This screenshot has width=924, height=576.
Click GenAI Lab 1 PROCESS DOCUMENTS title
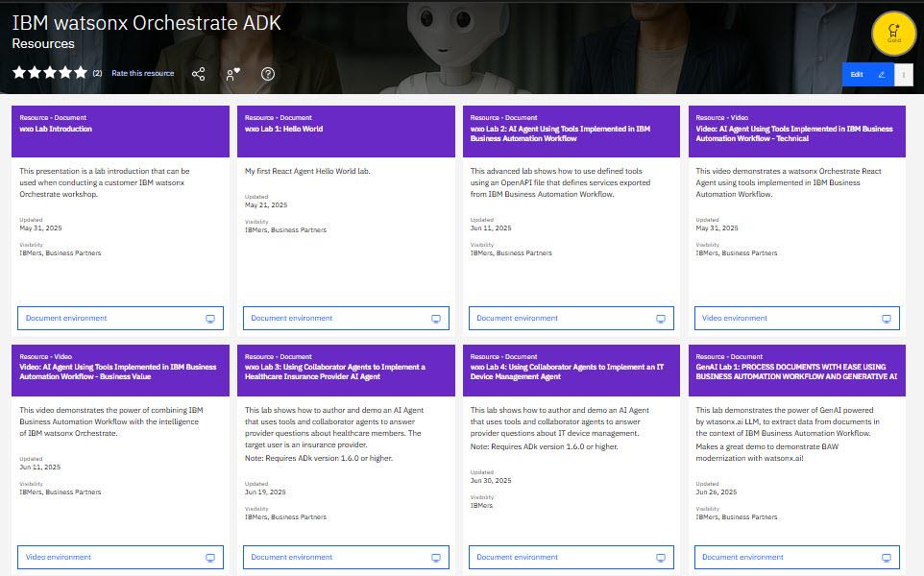coord(796,372)
